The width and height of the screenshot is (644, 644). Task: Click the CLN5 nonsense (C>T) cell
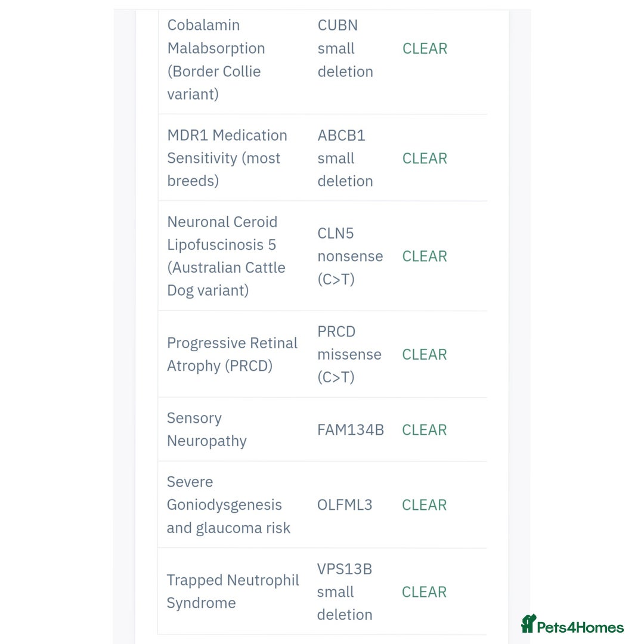(349, 256)
